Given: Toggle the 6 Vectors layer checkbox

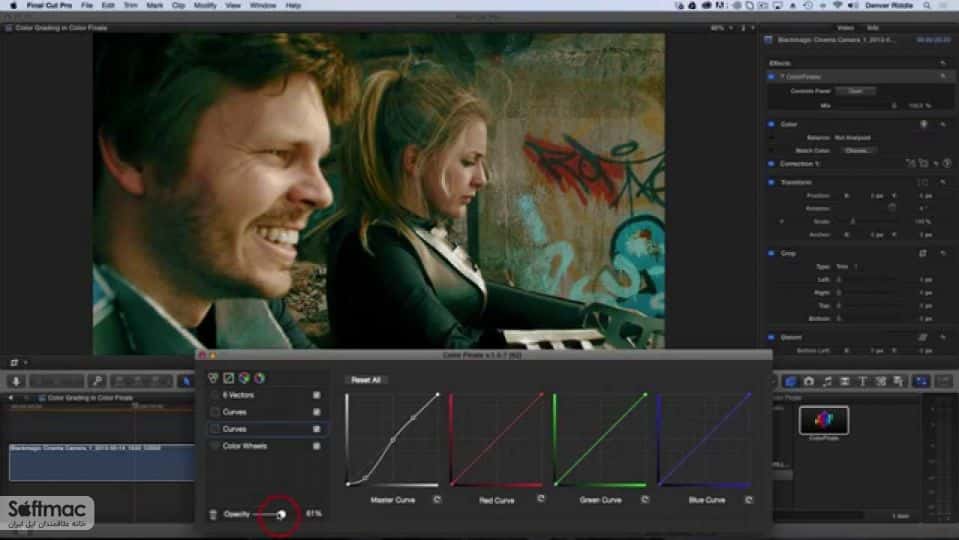Looking at the screenshot, I should click(x=316, y=396).
